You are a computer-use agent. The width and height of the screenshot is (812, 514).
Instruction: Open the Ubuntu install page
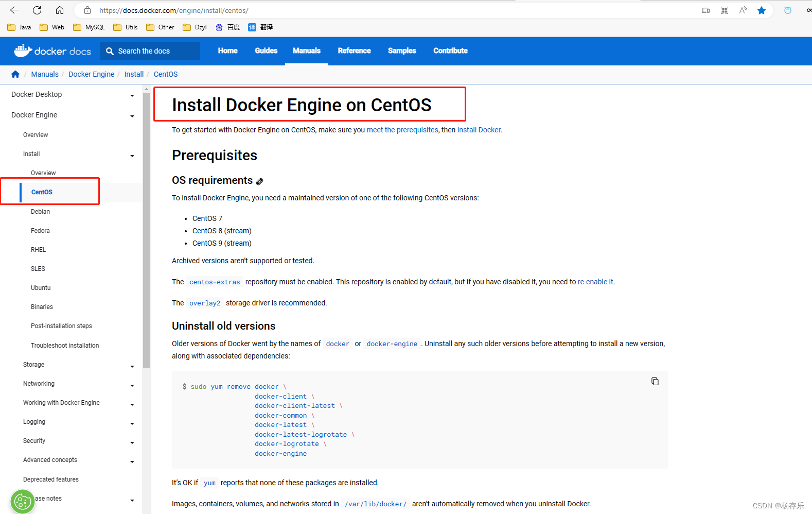click(41, 288)
